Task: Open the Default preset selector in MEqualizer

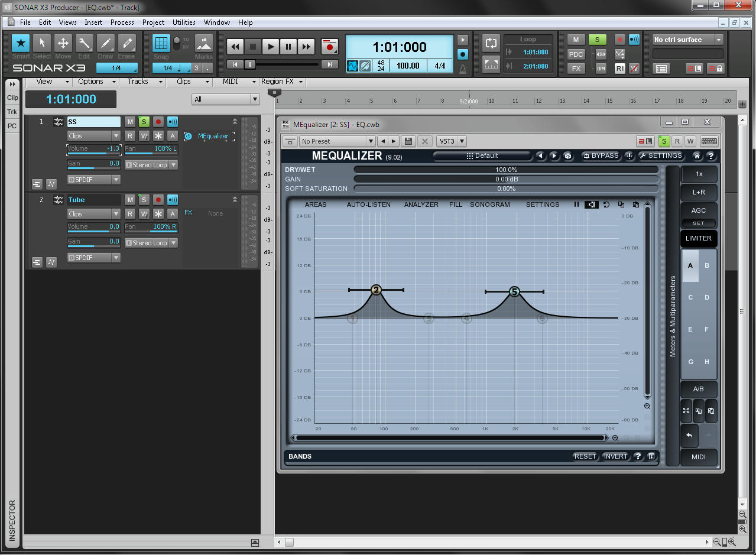Action: pyautogui.click(x=482, y=156)
